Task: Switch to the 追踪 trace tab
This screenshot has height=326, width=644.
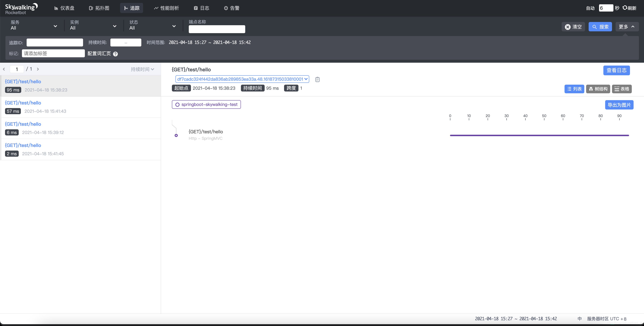Action: [131, 8]
